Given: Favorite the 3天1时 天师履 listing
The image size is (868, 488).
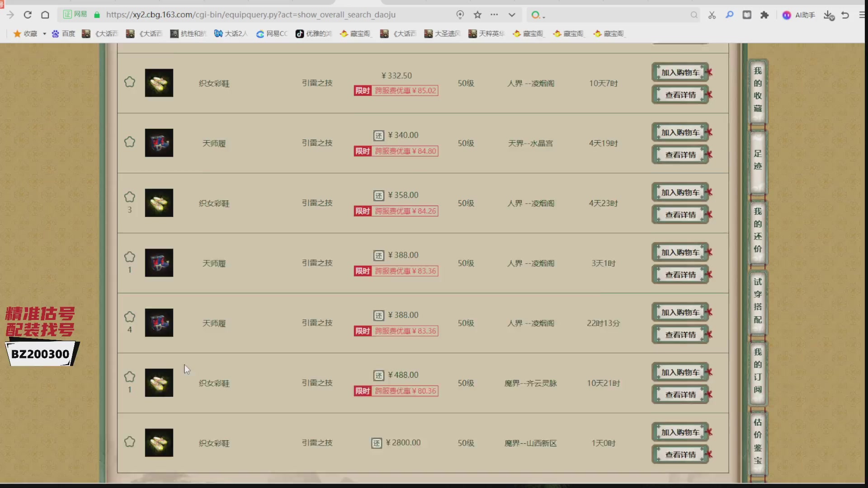Looking at the screenshot, I should coord(130,257).
